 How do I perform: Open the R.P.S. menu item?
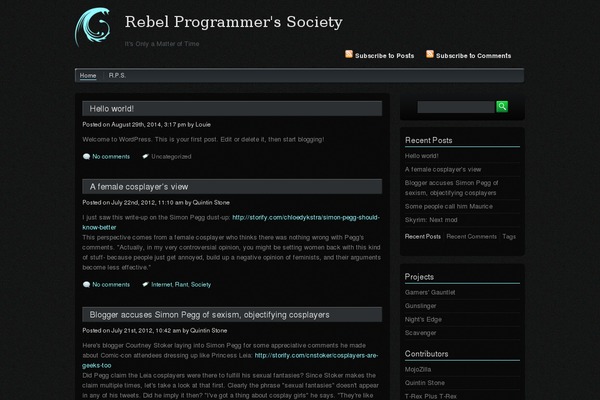coord(117,75)
